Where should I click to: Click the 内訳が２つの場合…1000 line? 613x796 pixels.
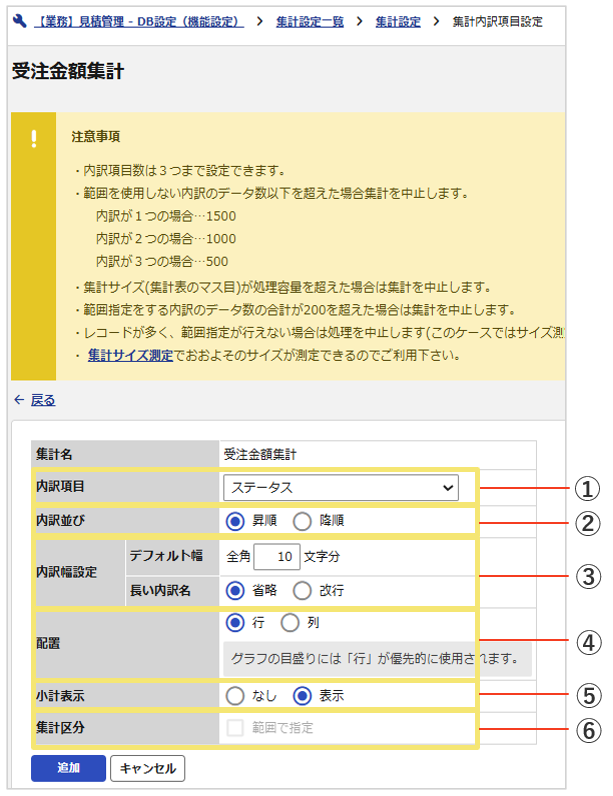pyautogui.click(x=166, y=239)
